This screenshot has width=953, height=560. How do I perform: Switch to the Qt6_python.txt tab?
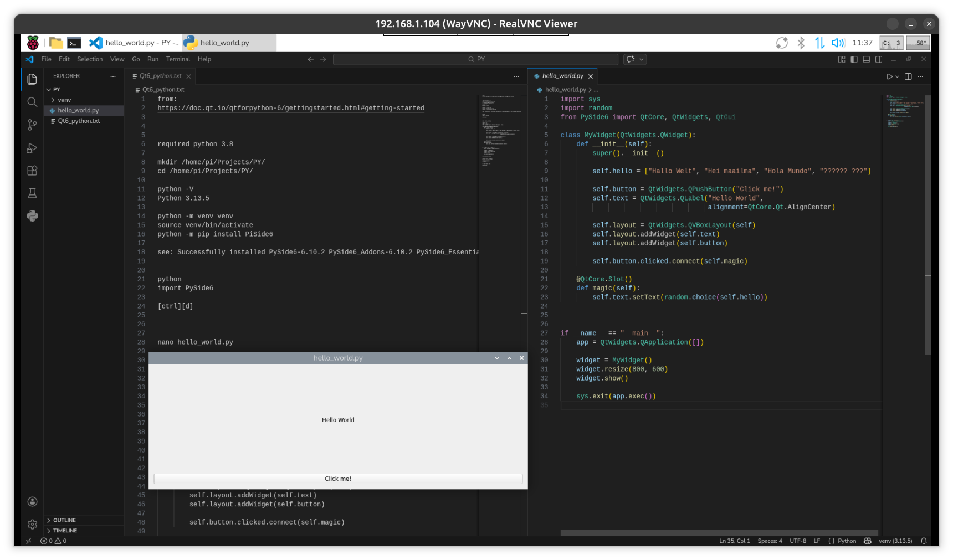click(160, 76)
